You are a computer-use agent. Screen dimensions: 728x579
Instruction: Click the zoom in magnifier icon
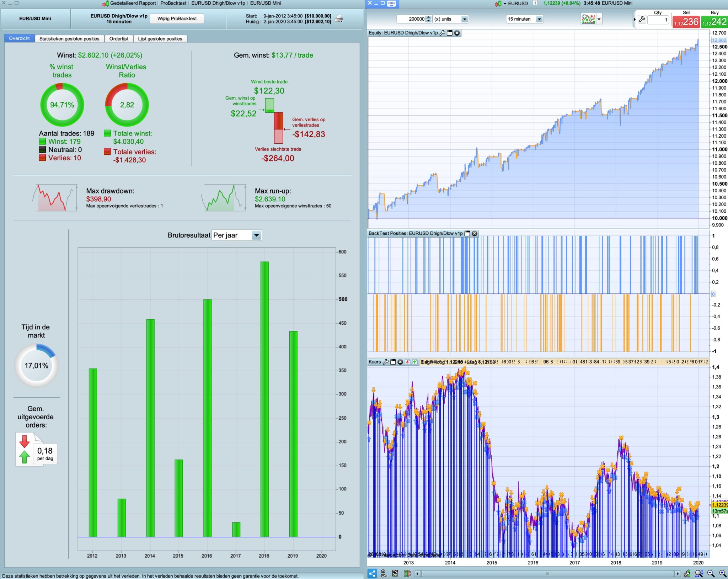pos(723,573)
